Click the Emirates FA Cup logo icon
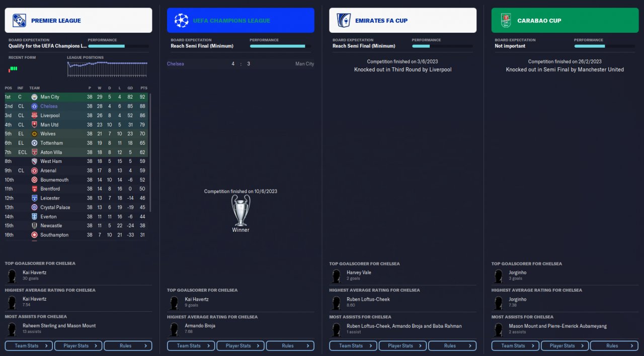 pyautogui.click(x=344, y=21)
